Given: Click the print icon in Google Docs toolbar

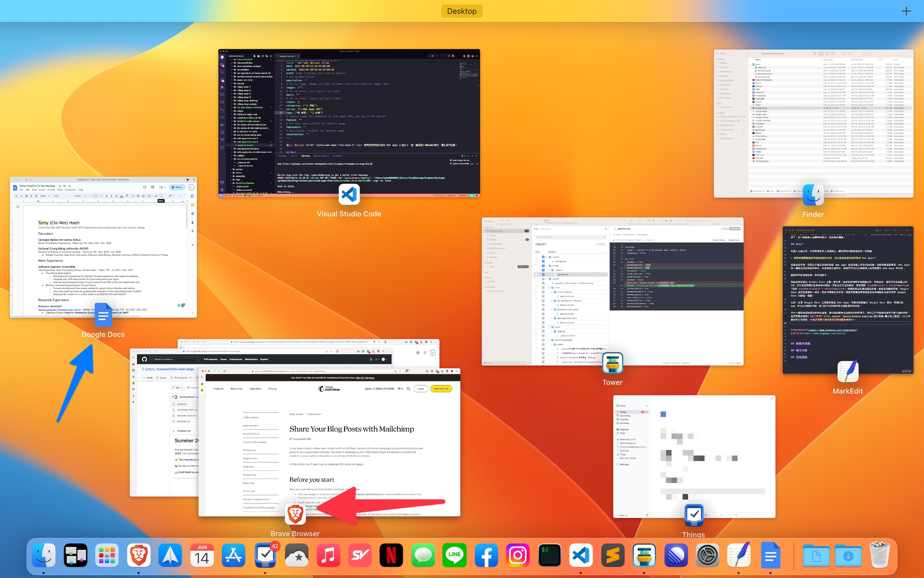Looking at the screenshot, I should tap(27, 197).
